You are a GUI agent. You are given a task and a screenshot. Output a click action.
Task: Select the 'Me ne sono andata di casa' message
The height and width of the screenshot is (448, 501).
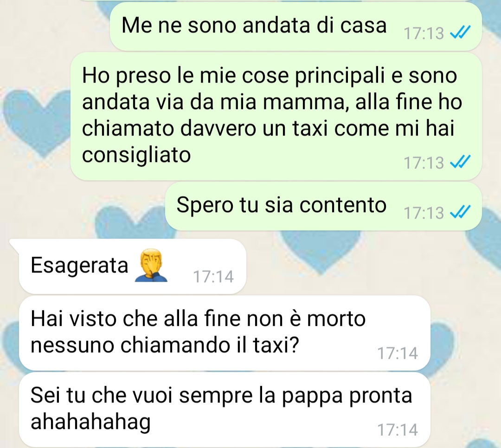tap(296, 26)
